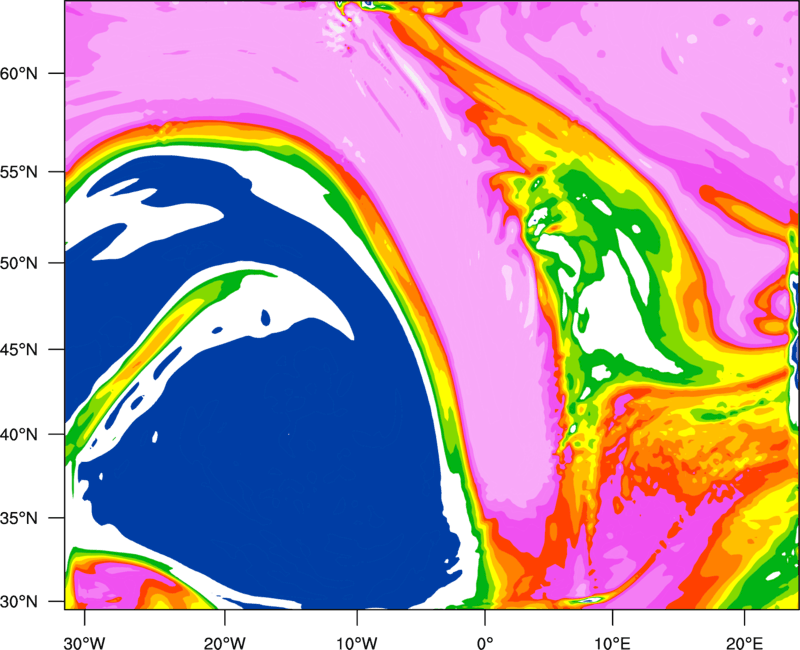Click the 10°E longitude label
Viewport: 800px width, 650px height.
point(612,643)
